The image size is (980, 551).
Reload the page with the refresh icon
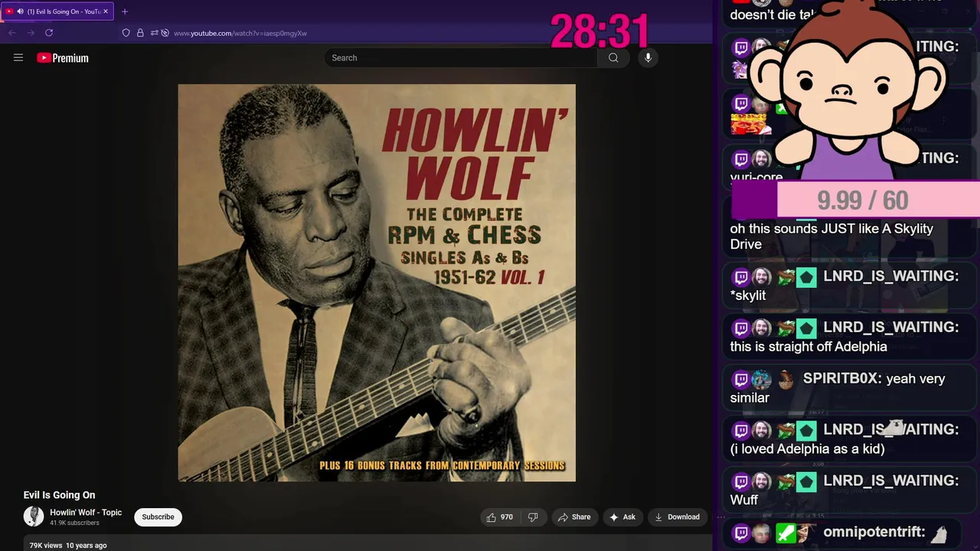click(x=49, y=33)
